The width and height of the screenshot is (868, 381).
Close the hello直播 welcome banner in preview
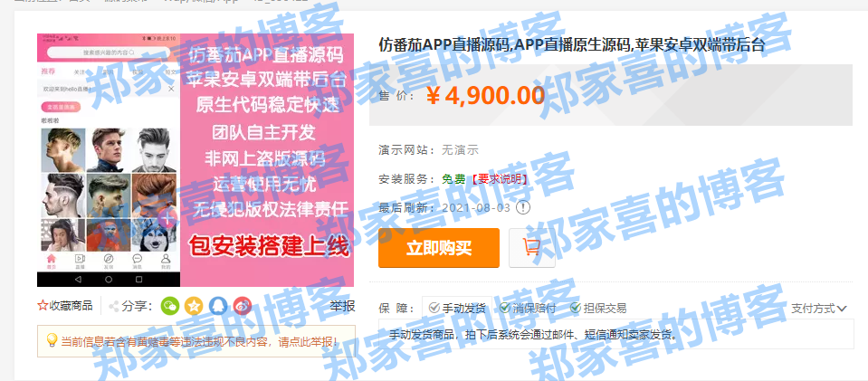171,89
